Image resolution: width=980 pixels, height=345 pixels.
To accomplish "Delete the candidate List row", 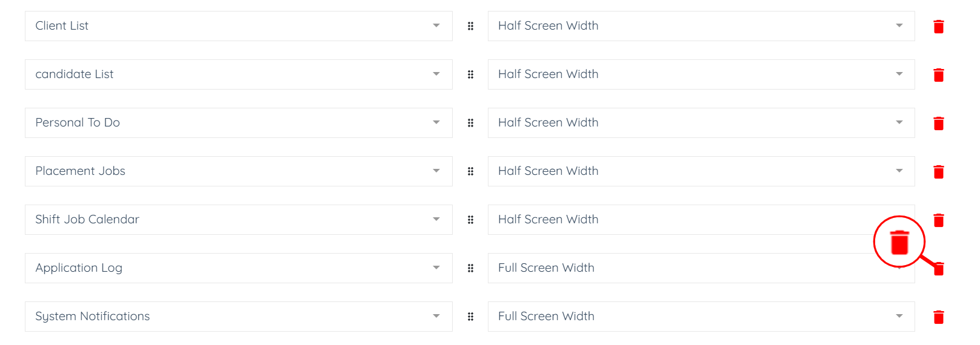I will tap(938, 75).
